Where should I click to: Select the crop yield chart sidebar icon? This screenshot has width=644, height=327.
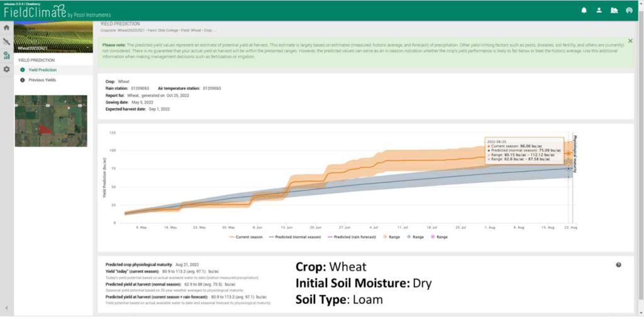[6, 55]
